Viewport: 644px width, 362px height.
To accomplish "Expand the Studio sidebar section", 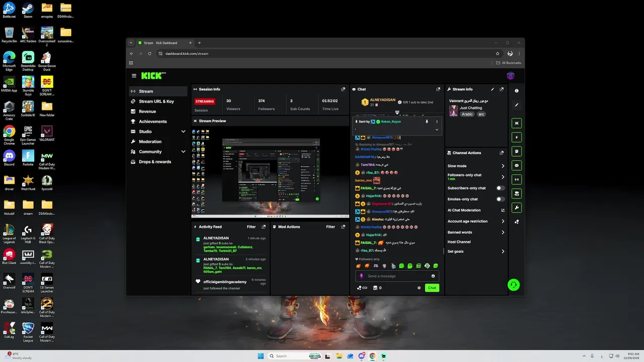I will (x=183, y=132).
